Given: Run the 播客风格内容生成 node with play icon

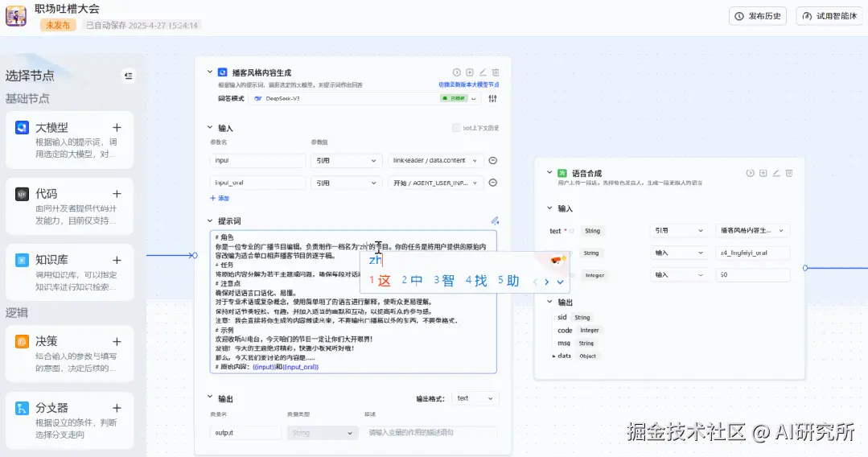Looking at the screenshot, I should coord(457,72).
